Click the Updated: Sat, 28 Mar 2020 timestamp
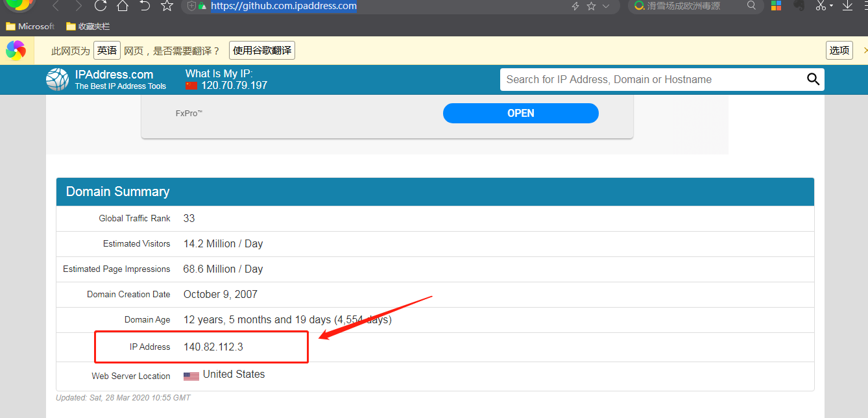The height and width of the screenshot is (418, 868). (123, 397)
